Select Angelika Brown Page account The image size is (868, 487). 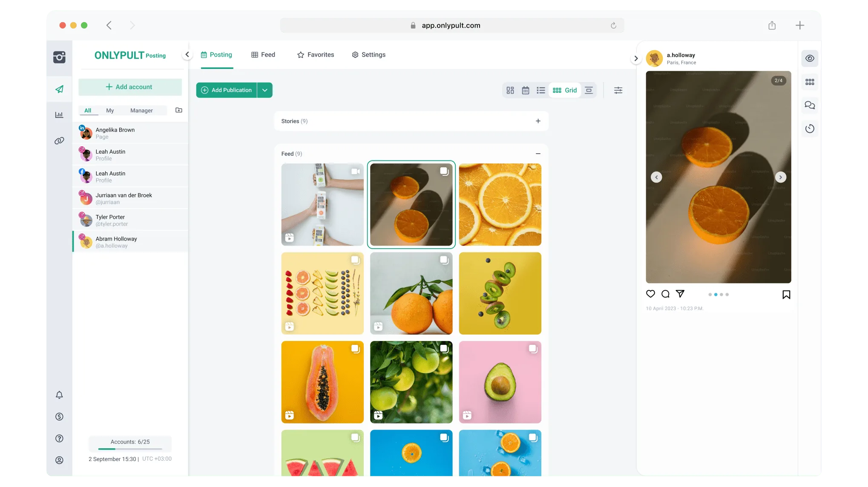130,133
